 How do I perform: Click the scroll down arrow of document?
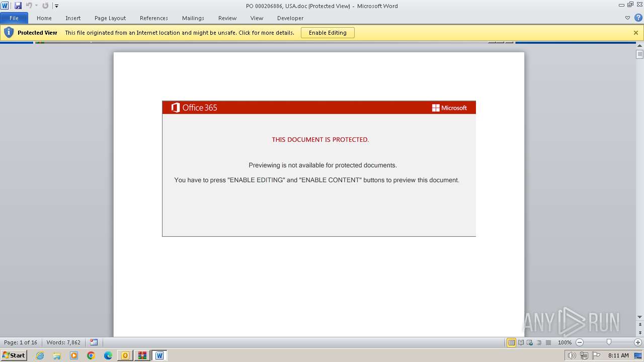(x=639, y=317)
